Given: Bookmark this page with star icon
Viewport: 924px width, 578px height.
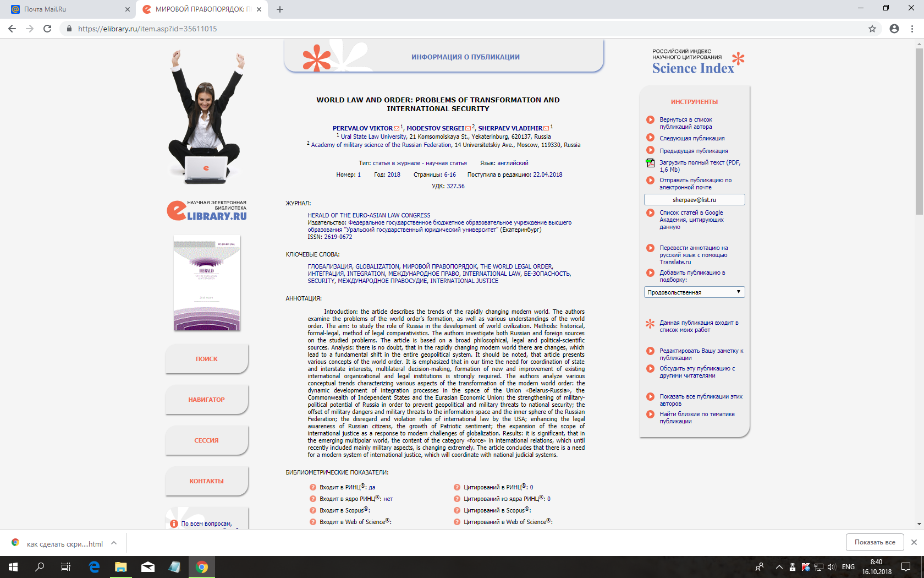Looking at the screenshot, I should (872, 29).
